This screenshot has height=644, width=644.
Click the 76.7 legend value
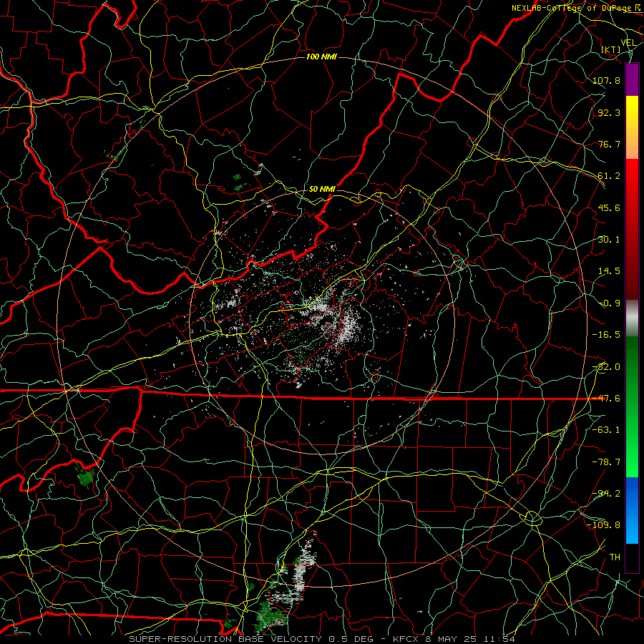(x=609, y=144)
